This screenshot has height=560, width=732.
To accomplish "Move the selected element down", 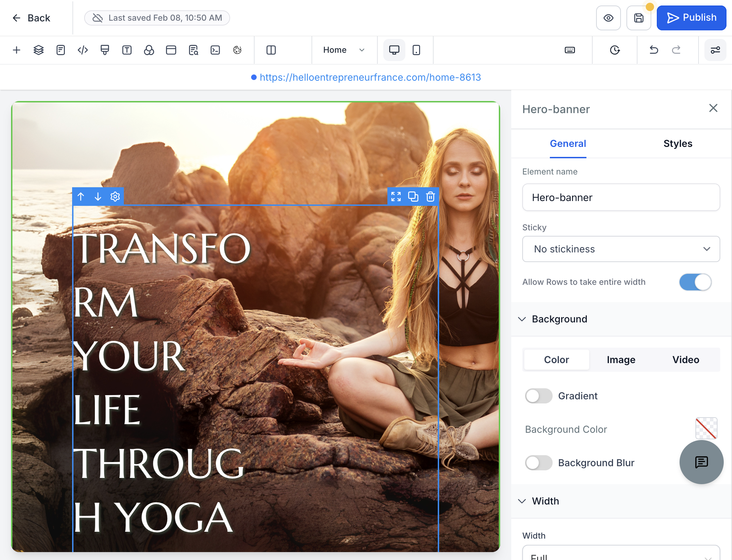I will pos(98,197).
